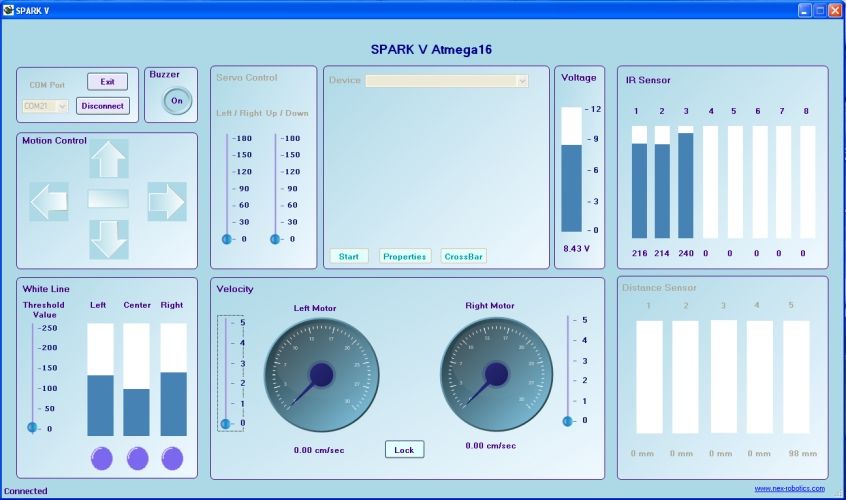Minimize the SPARK V window

click(804, 10)
